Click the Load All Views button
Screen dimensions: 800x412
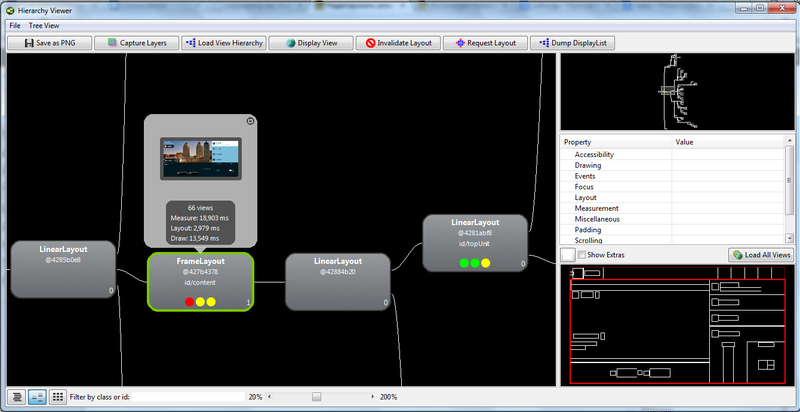(760, 254)
